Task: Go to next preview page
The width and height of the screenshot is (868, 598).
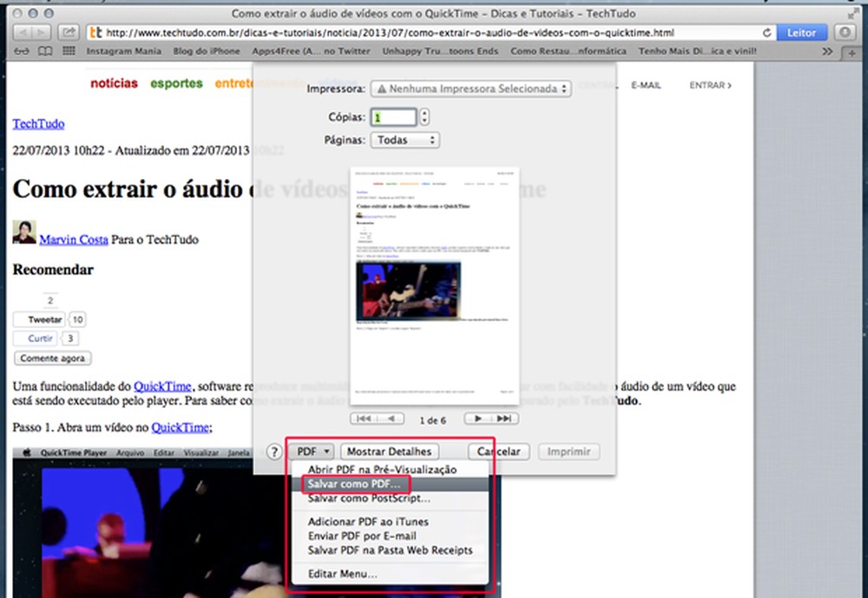Action: pyautogui.click(x=477, y=418)
